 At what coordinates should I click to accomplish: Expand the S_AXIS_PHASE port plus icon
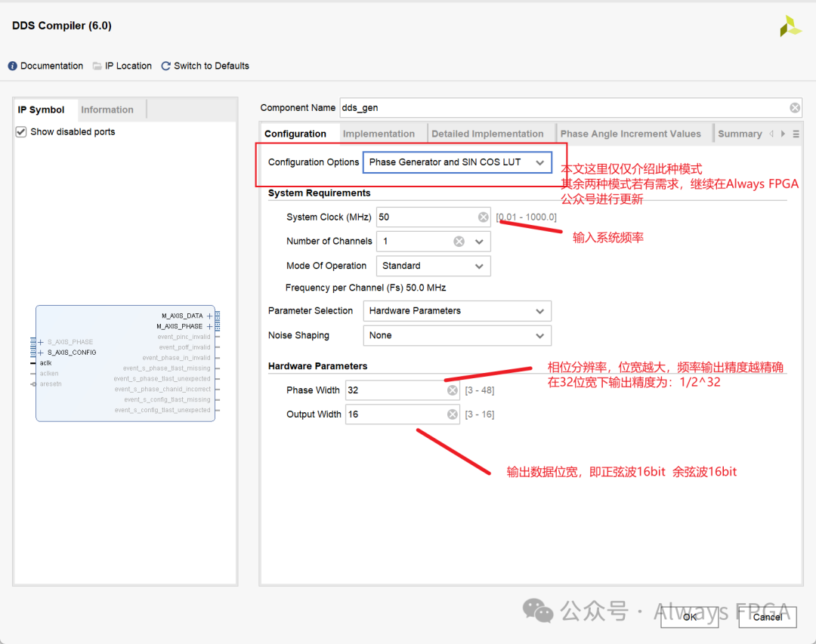click(41, 342)
